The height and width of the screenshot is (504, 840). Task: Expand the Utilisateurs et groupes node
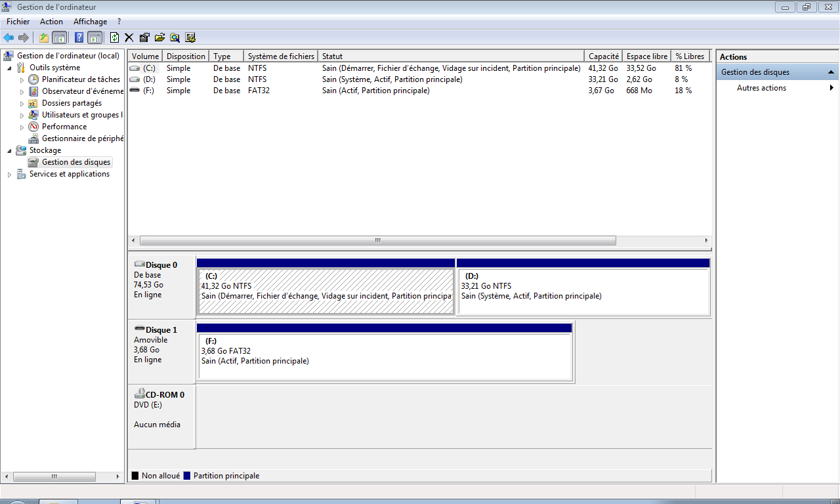tap(22, 115)
